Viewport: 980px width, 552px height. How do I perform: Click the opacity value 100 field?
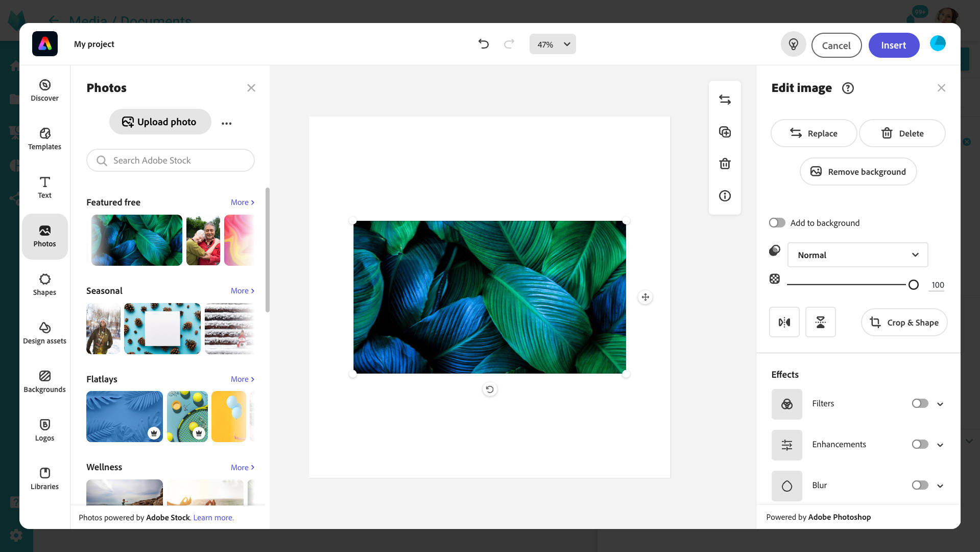click(x=937, y=285)
